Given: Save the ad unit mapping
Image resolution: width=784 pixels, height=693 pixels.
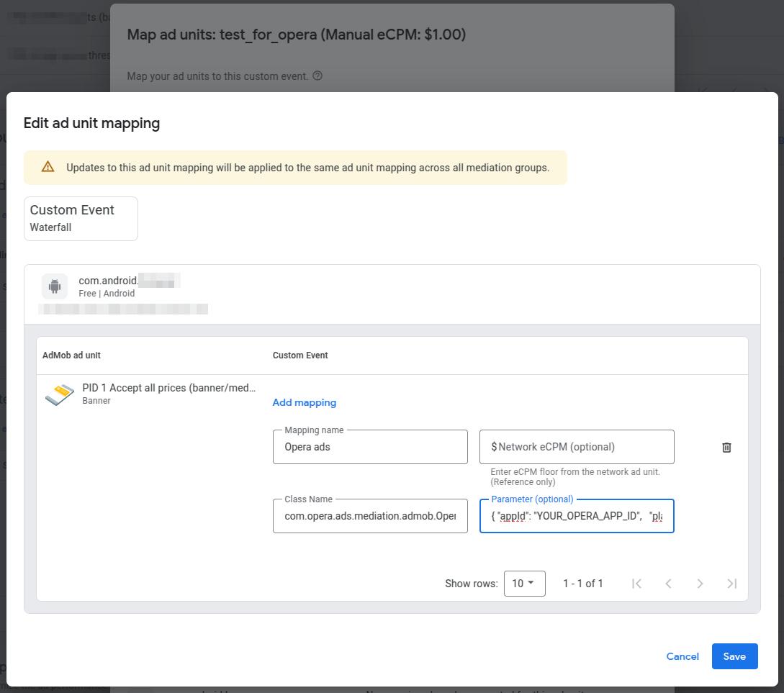Looking at the screenshot, I should (x=734, y=656).
